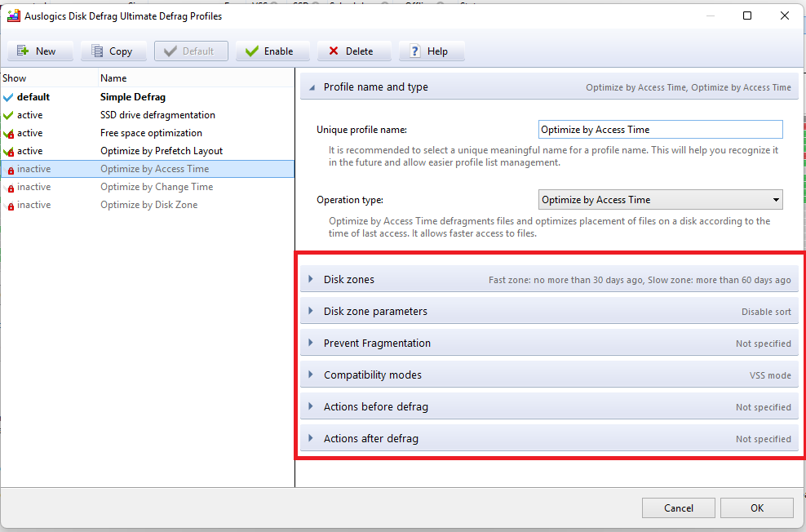The height and width of the screenshot is (532, 806).
Task: Select Optimize by Prefetch Layout profile
Action: pyautogui.click(x=148, y=151)
